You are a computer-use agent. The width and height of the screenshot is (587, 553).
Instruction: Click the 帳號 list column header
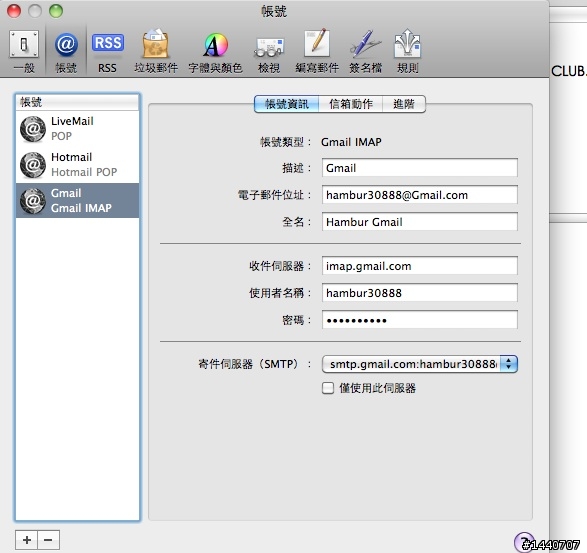tap(77, 102)
